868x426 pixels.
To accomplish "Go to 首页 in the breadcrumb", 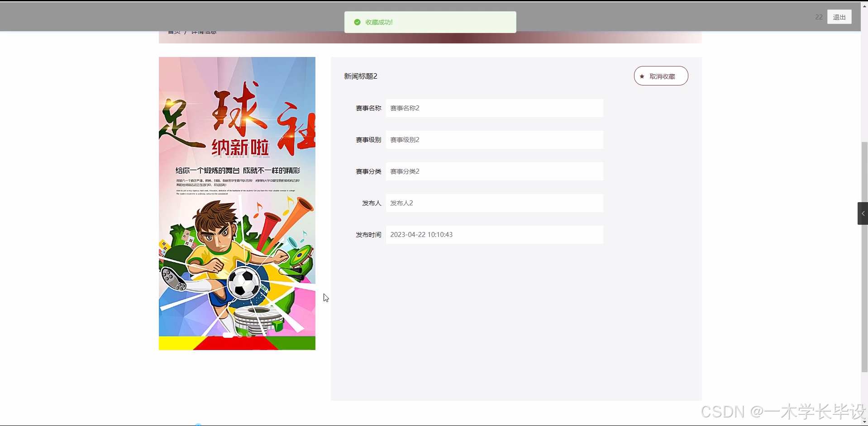I will click(174, 31).
